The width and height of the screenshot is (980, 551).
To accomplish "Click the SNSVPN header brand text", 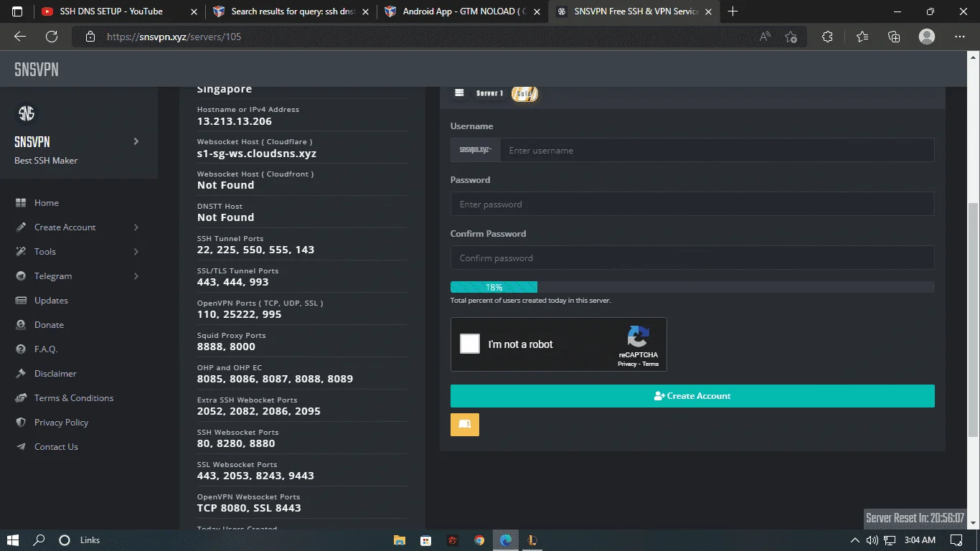I will tap(37, 70).
